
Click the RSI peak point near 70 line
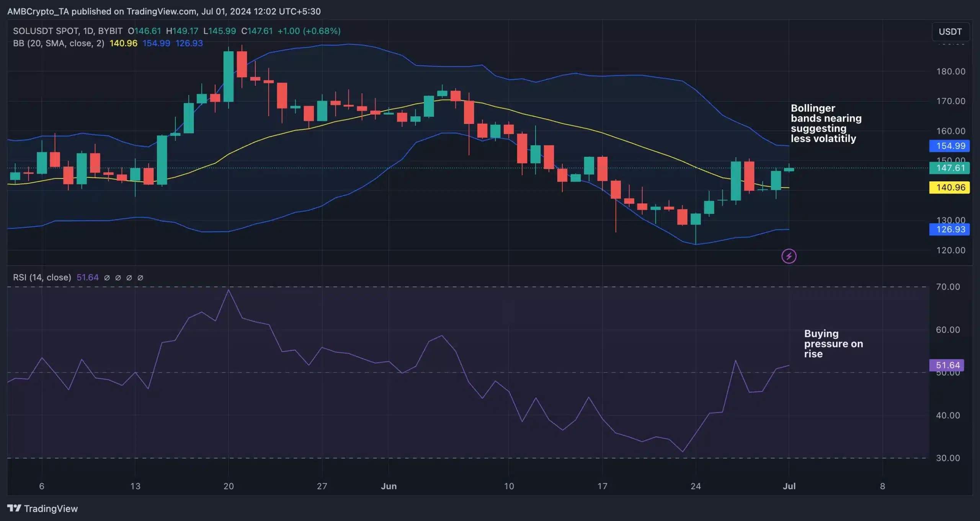point(229,290)
